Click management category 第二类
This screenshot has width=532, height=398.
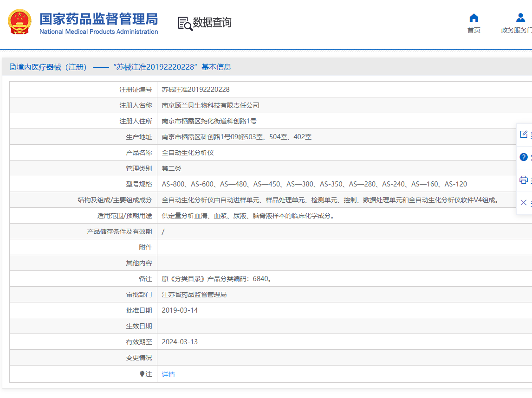(x=171, y=168)
